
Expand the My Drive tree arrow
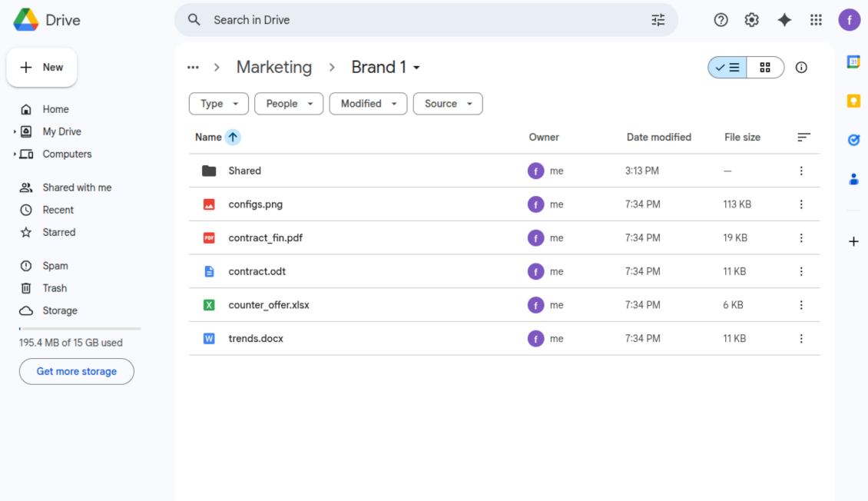click(x=15, y=132)
